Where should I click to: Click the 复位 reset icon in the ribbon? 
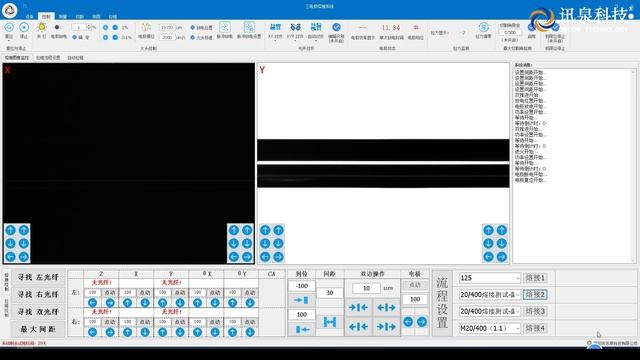(x=9, y=27)
